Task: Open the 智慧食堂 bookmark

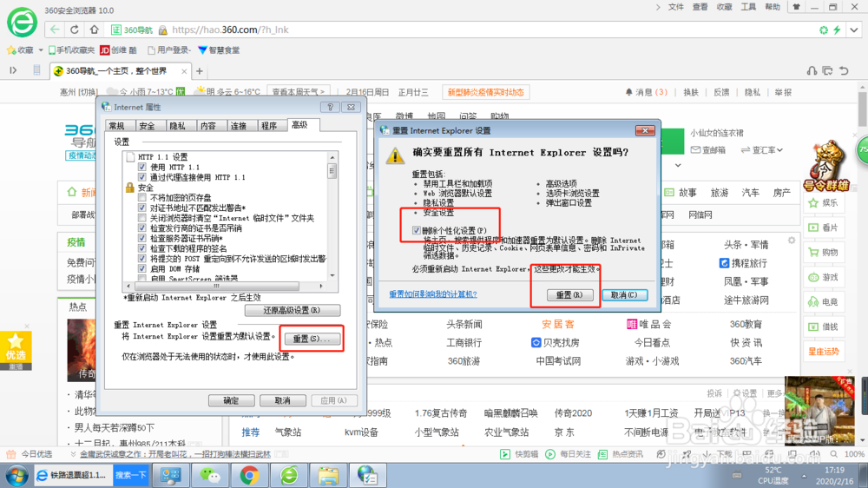Action: pos(220,50)
